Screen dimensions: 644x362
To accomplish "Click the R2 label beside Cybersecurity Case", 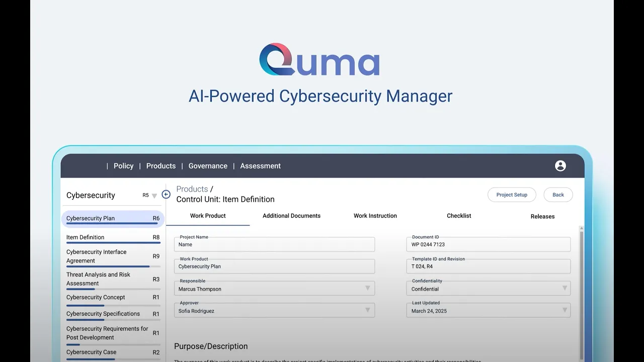I will click(156, 352).
